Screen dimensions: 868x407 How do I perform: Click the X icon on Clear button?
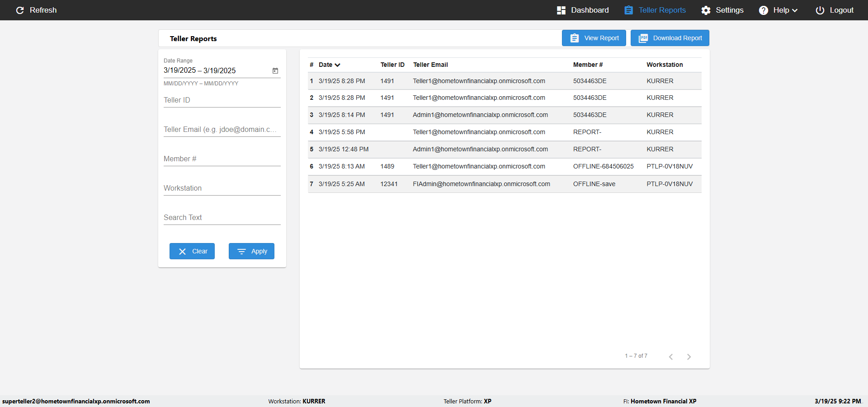click(182, 252)
